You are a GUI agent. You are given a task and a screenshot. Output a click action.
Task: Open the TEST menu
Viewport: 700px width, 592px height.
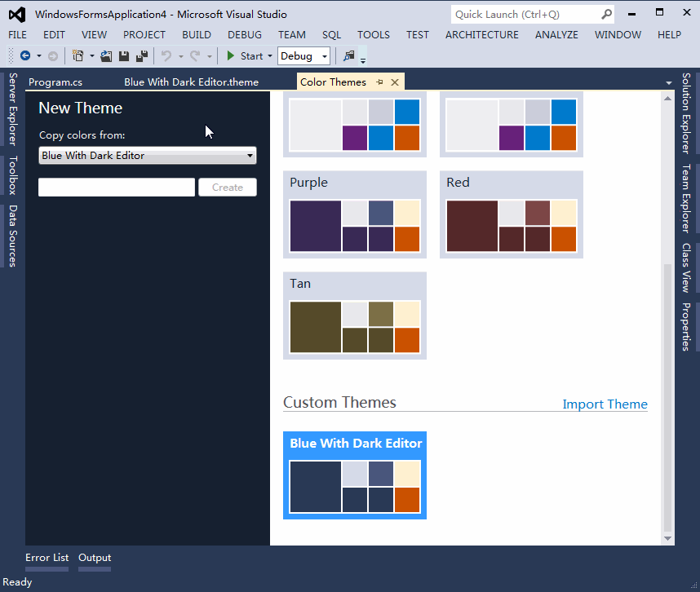(418, 35)
